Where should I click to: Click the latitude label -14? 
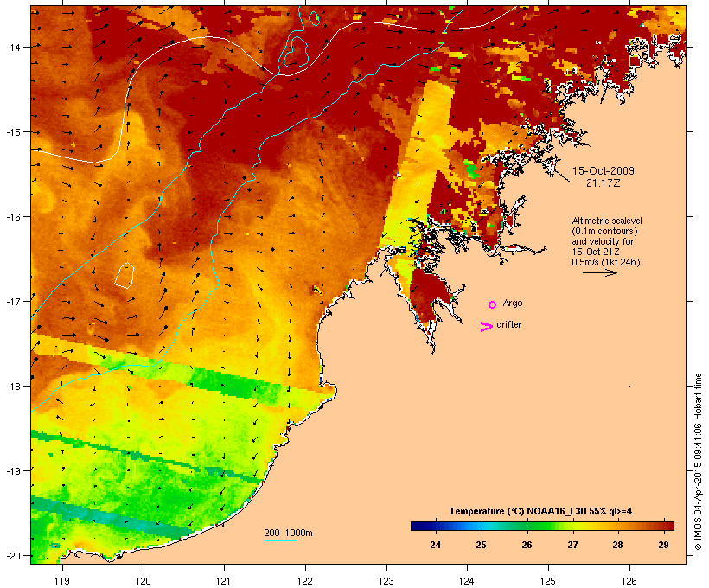coord(13,47)
